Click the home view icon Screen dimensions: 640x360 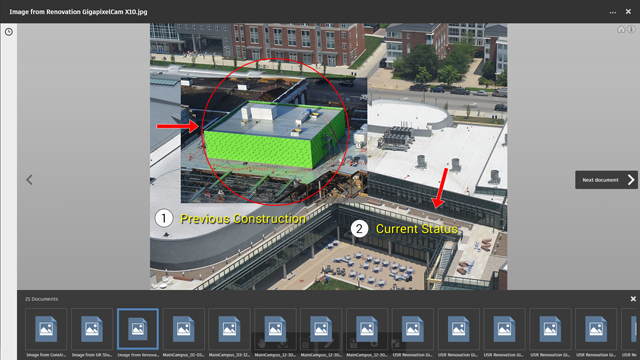[621, 29]
